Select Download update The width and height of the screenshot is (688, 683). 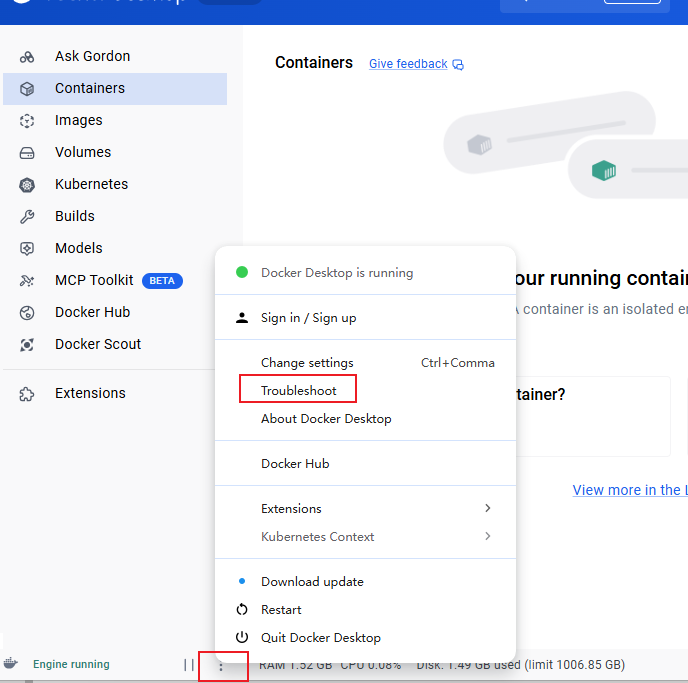[365, 582]
